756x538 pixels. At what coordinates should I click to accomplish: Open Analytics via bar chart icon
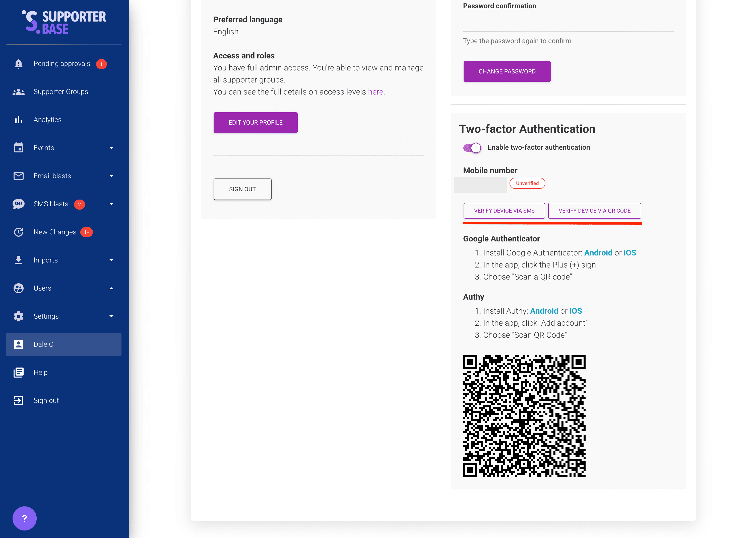[19, 120]
